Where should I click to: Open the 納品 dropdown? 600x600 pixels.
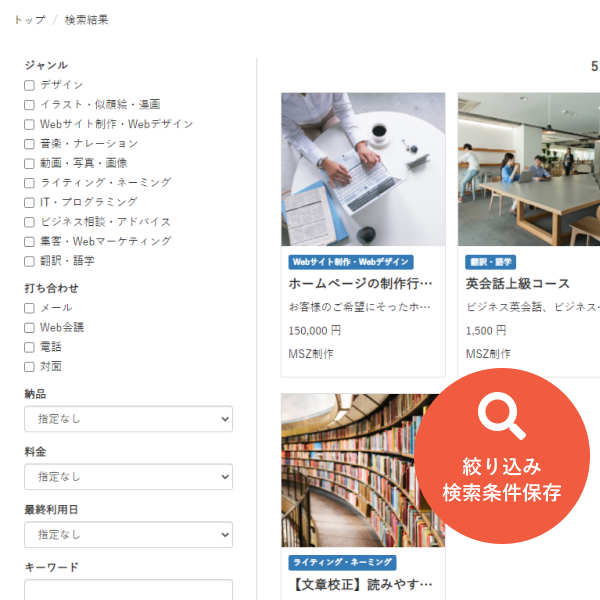pyautogui.click(x=129, y=419)
